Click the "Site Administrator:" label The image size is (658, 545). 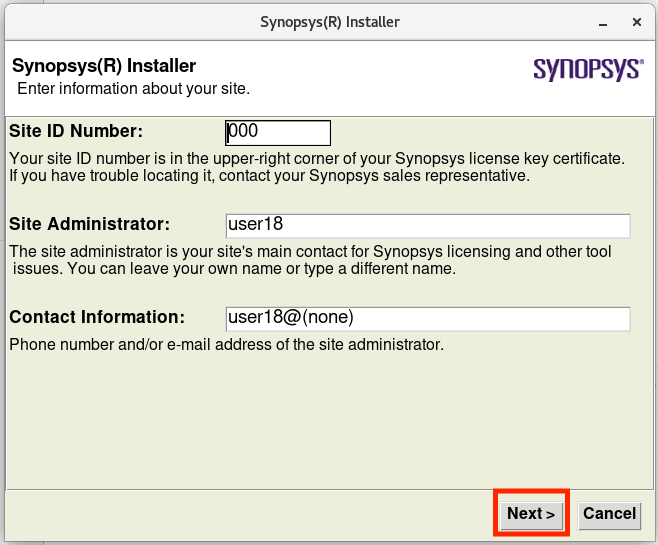point(89,224)
